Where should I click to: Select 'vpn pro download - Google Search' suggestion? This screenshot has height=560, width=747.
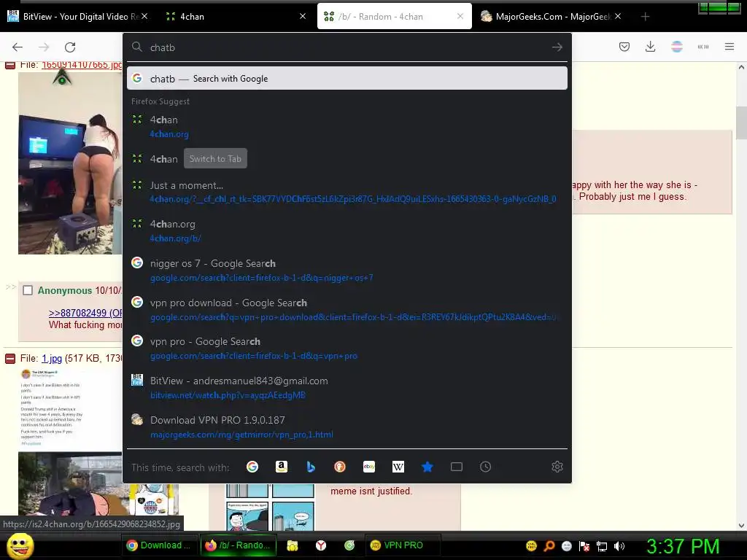pos(347,309)
